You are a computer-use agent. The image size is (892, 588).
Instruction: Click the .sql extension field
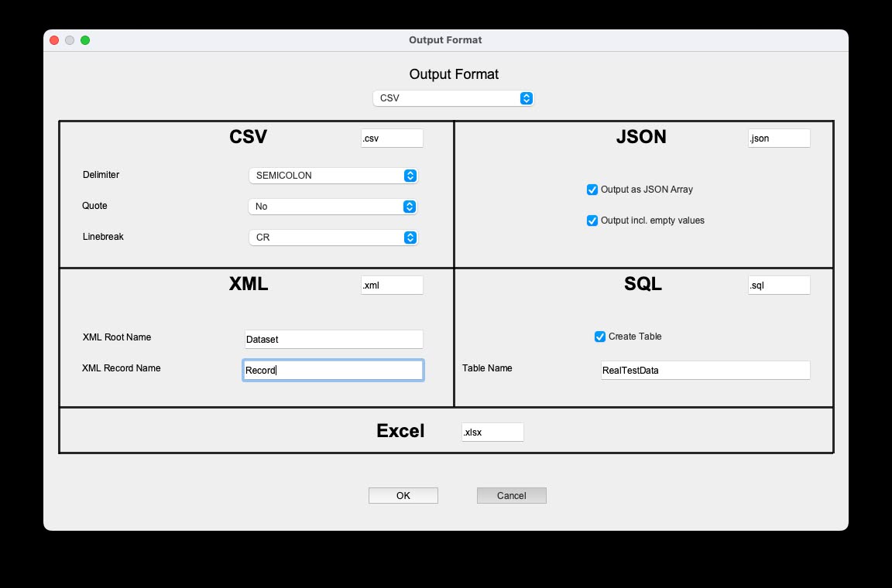point(779,285)
